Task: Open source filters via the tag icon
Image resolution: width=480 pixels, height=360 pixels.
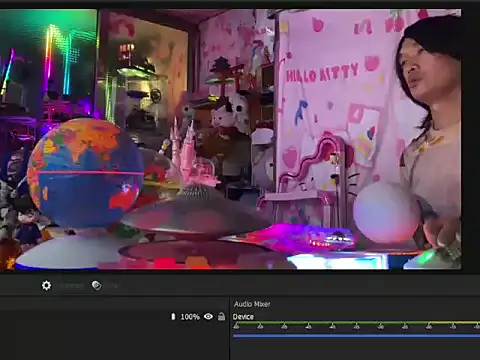Action: coord(96,285)
